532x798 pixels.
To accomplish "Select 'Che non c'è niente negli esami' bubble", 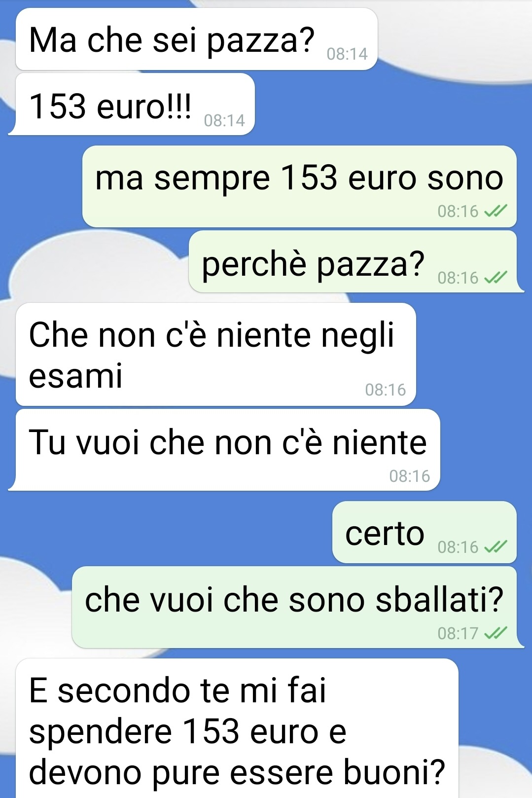I will click(x=215, y=354).
